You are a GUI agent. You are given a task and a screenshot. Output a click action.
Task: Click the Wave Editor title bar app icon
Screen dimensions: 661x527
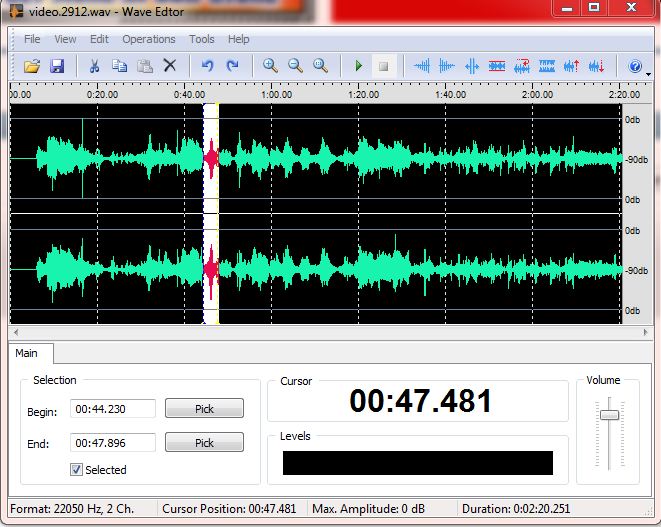pyautogui.click(x=16, y=11)
